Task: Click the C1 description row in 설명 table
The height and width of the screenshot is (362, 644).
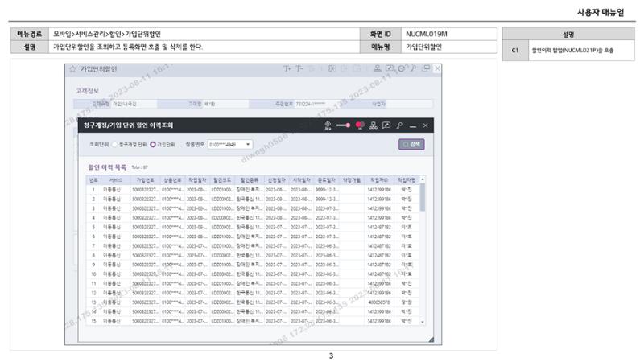Action: 568,51
